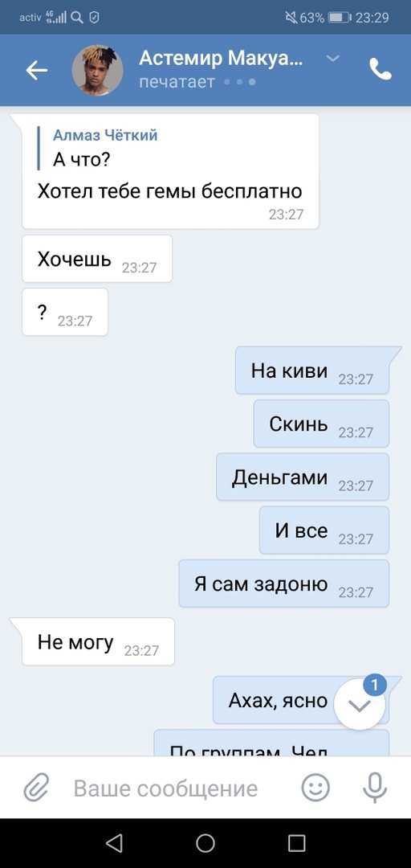Select the 'Не могу' received message
Image resolution: width=411 pixels, height=868 pixels.
click(x=98, y=641)
